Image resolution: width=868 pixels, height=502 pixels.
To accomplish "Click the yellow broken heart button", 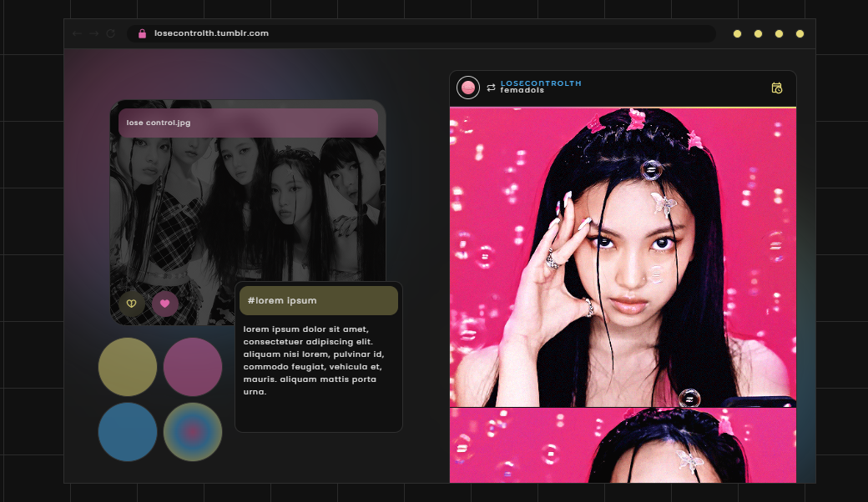I will [131, 304].
